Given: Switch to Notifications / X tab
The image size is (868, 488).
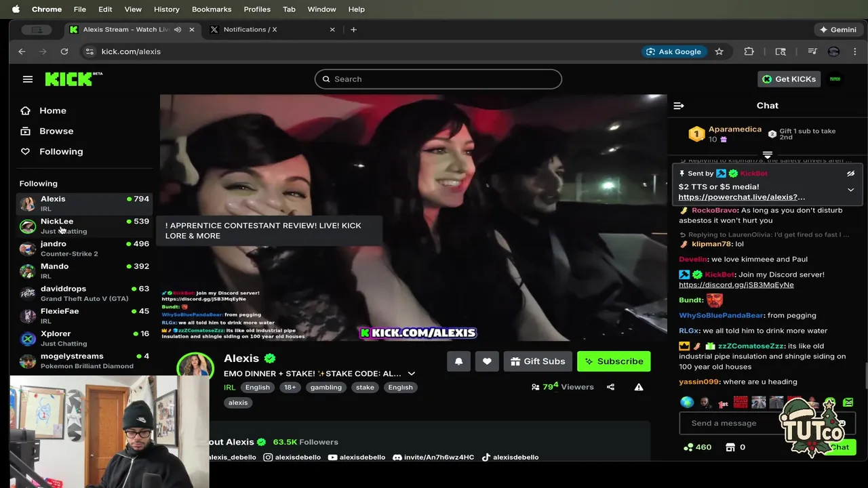Looking at the screenshot, I should coord(271,29).
